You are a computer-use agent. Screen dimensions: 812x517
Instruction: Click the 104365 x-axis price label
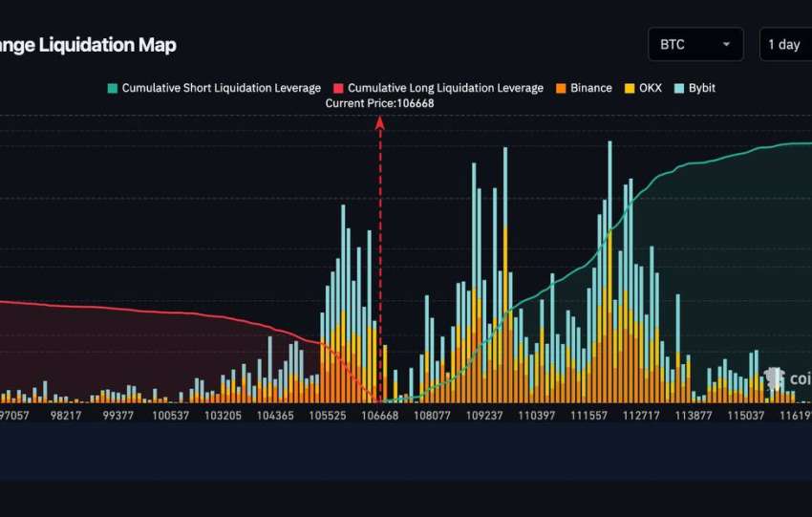[276, 416]
